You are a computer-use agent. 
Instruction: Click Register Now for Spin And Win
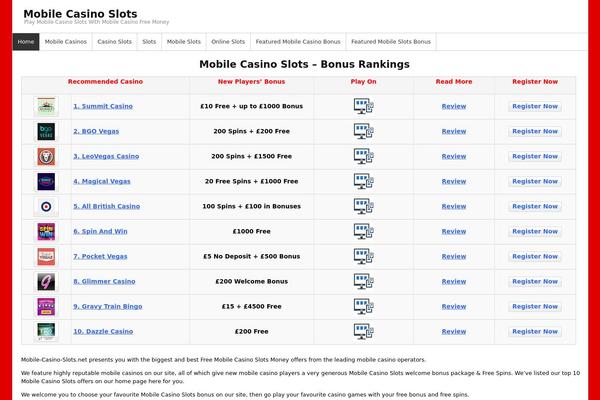click(535, 232)
